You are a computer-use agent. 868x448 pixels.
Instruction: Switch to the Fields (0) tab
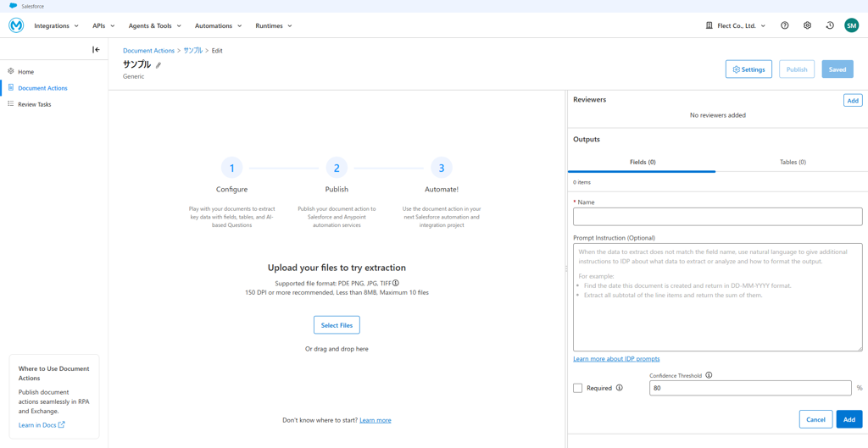click(643, 162)
